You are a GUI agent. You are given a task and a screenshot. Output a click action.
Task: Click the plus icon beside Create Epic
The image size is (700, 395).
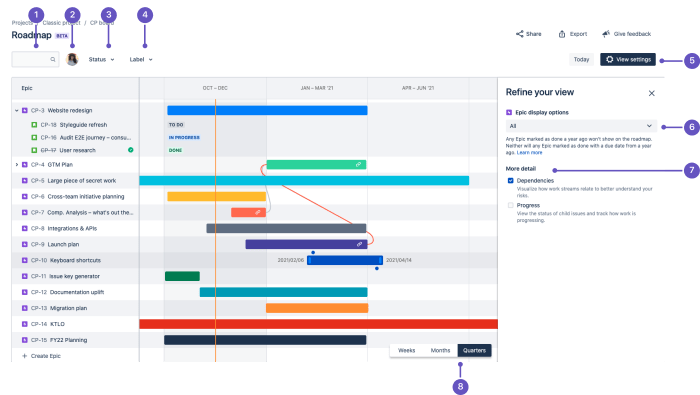[25, 356]
